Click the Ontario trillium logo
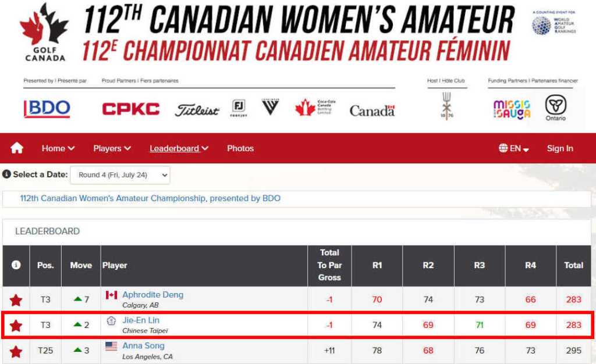 point(556,108)
